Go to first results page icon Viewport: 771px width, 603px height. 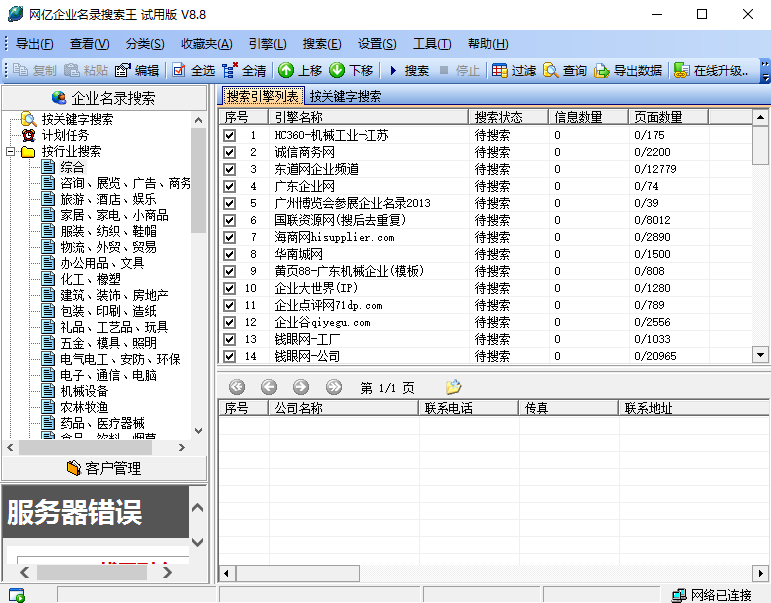(x=237, y=388)
